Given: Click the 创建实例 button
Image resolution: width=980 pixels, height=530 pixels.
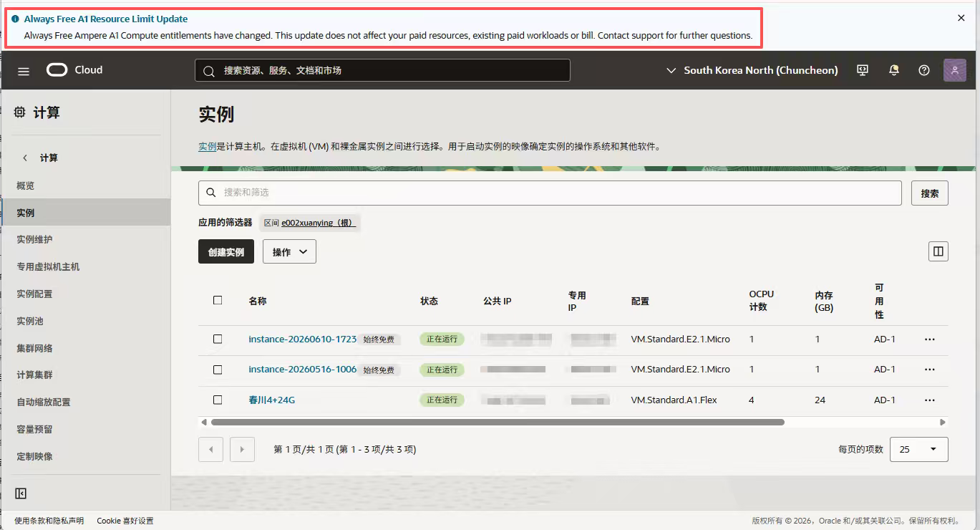Looking at the screenshot, I should [226, 251].
